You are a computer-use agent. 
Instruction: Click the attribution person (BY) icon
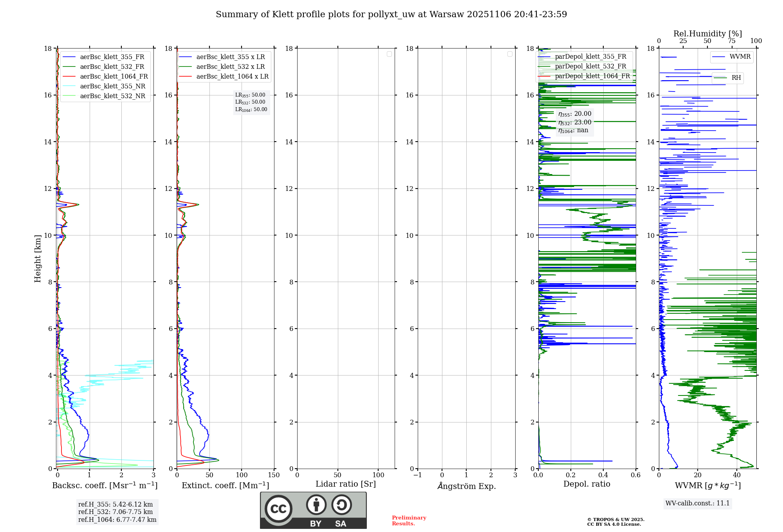pos(316,505)
